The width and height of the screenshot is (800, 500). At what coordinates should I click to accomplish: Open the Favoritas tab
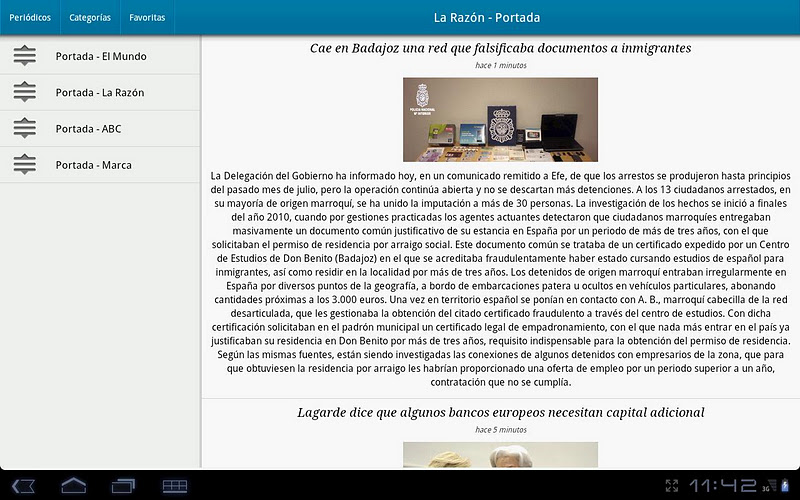pyautogui.click(x=147, y=17)
